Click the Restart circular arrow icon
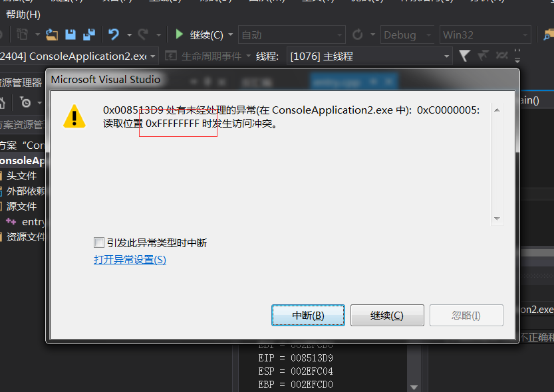This screenshot has width=554, height=392. click(x=358, y=35)
